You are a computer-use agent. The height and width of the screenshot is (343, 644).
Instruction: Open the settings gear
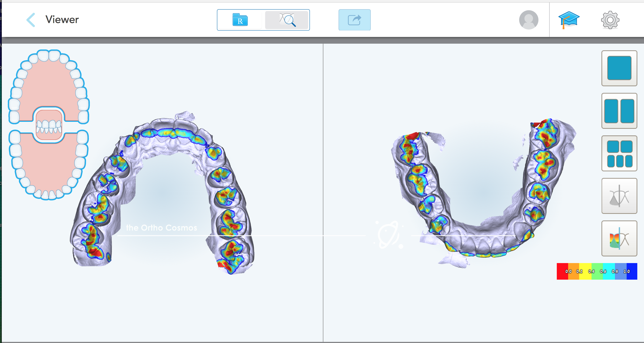click(610, 20)
